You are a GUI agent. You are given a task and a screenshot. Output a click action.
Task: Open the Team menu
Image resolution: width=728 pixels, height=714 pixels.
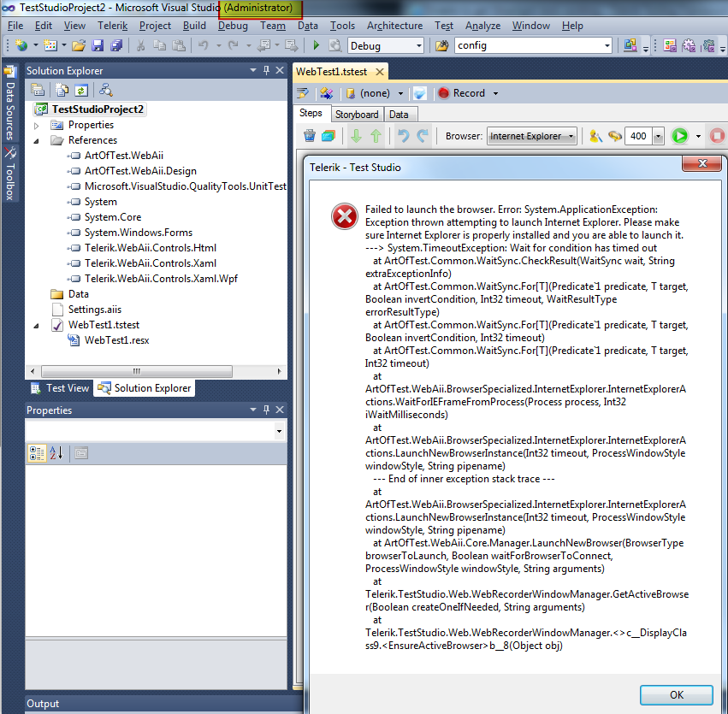click(x=273, y=26)
